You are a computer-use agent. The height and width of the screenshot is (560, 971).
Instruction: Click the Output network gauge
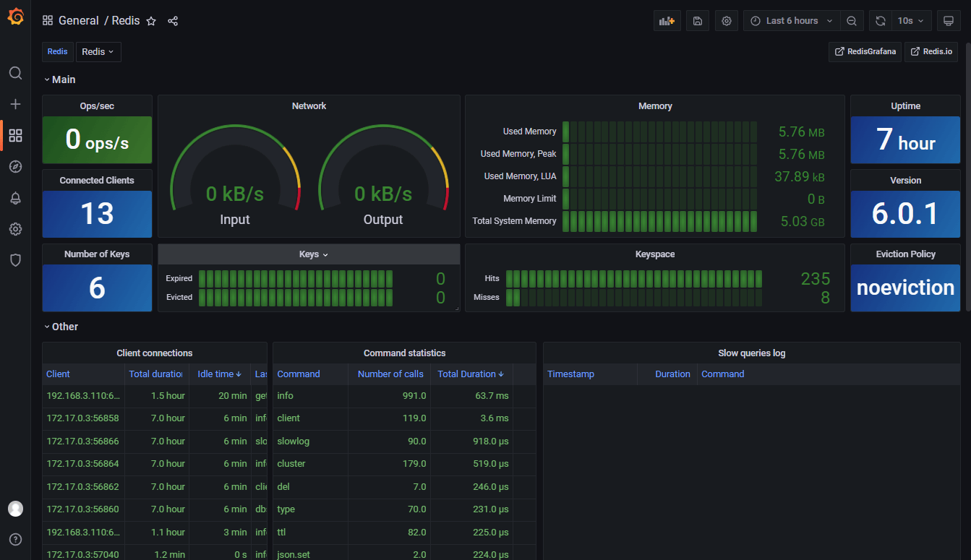[x=383, y=176]
